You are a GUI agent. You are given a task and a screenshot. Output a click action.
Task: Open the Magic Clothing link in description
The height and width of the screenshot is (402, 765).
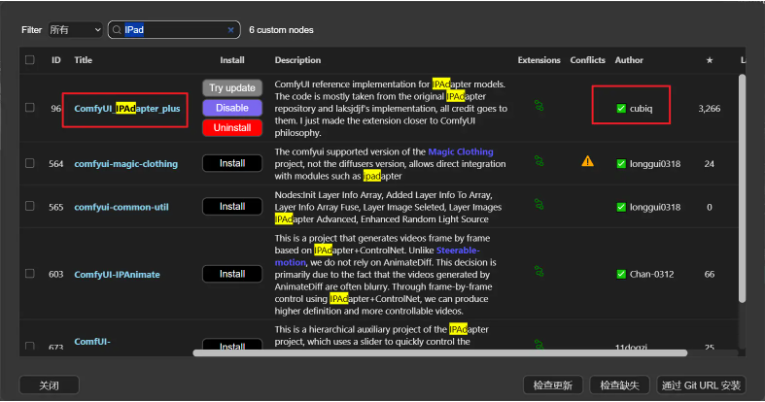coord(461,152)
